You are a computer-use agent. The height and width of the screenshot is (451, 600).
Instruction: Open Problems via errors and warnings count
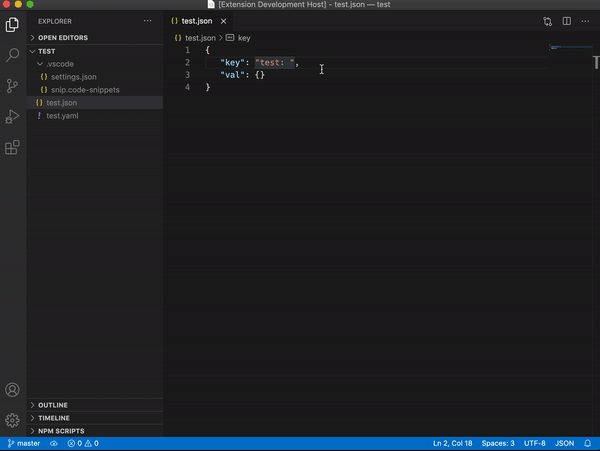click(83, 443)
